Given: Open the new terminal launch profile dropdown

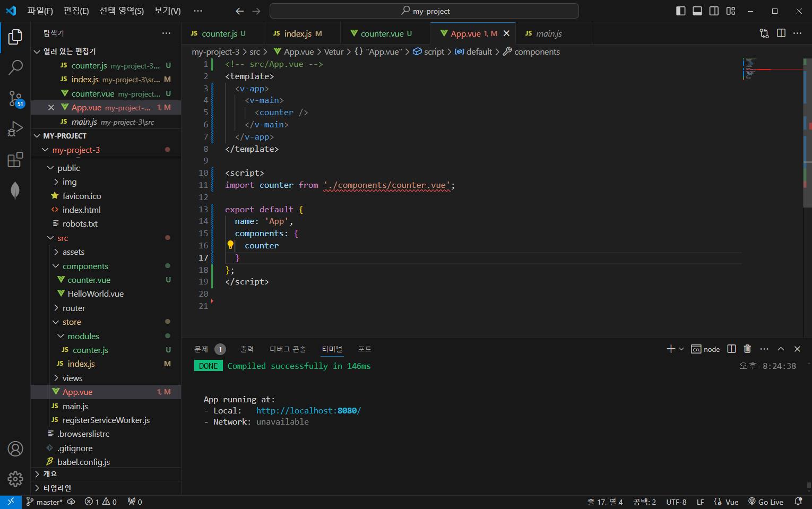Looking at the screenshot, I should (681, 349).
